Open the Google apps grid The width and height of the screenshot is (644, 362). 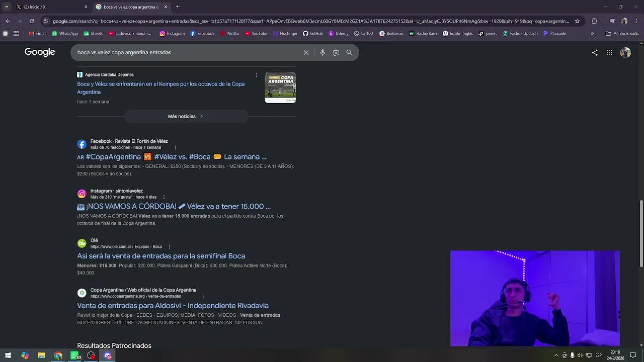tap(609, 52)
